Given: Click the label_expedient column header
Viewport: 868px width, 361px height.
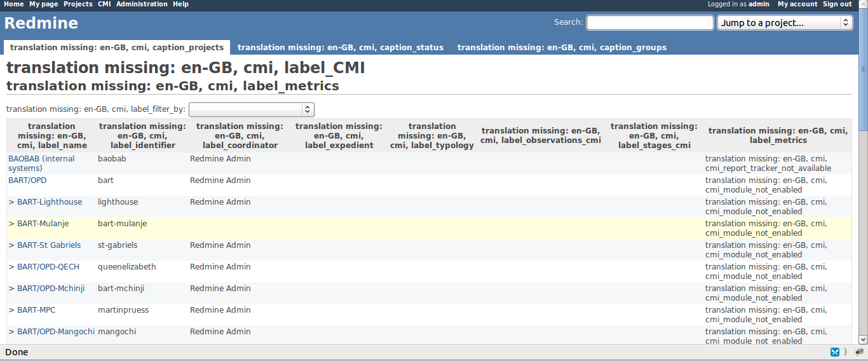Looking at the screenshot, I should [x=339, y=135].
